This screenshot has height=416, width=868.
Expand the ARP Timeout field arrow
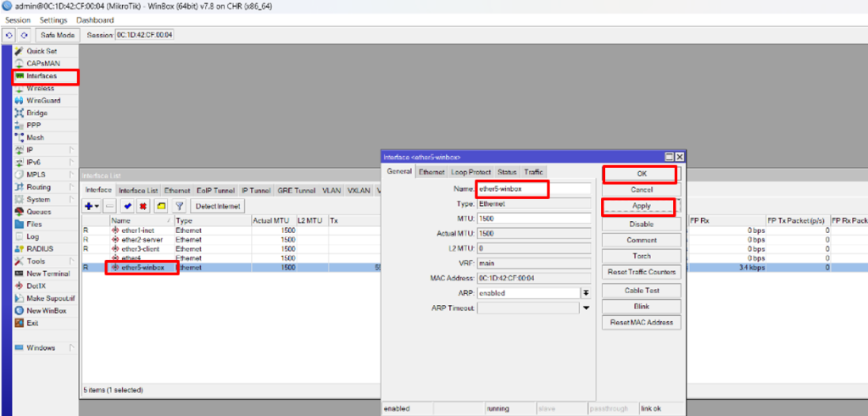click(585, 308)
